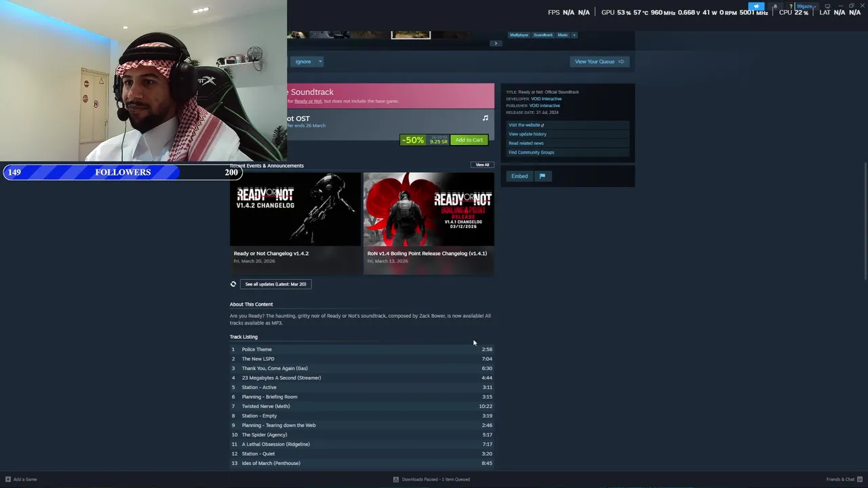This screenshot has height=488, width=868.
Task: Click the report flag icon beside Embed
Action: [542, 176]
